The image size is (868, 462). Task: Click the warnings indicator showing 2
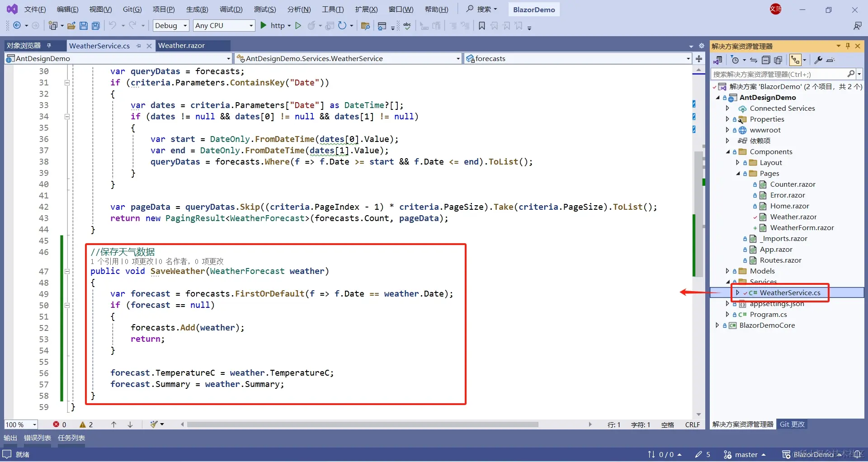[86, 424]
